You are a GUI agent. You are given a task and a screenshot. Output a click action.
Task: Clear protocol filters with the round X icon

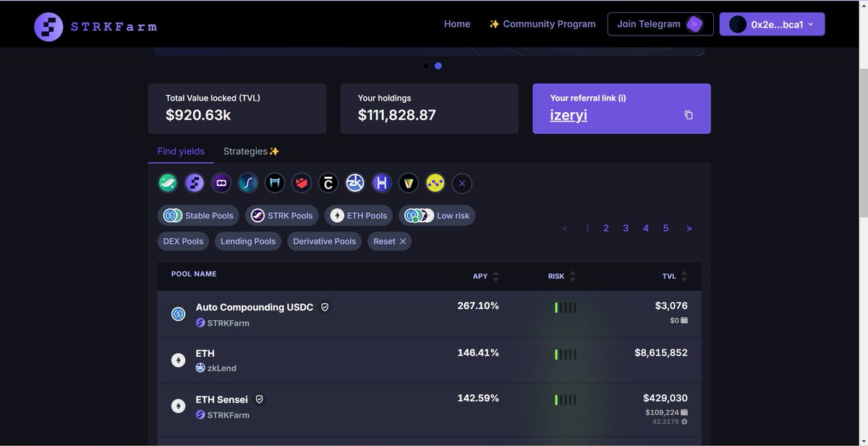coord(462,183)
